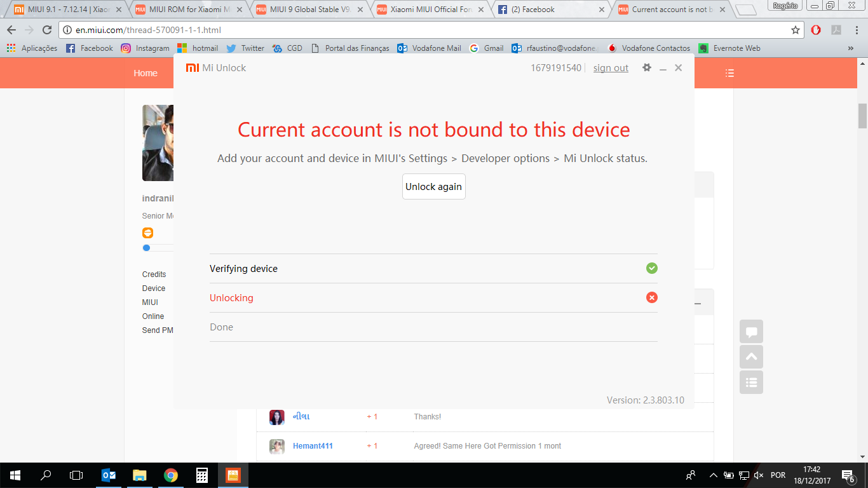
Task: Open the Instagram bookmark
Action: 145,48
